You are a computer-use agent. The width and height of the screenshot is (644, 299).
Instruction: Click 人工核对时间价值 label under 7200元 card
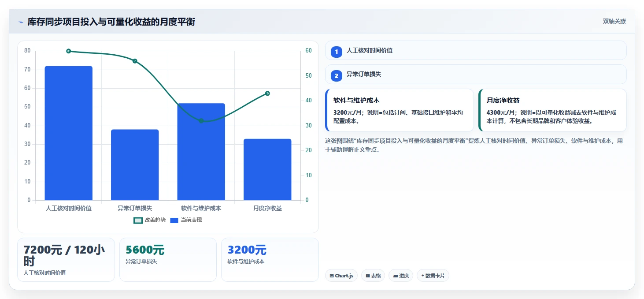44,273
